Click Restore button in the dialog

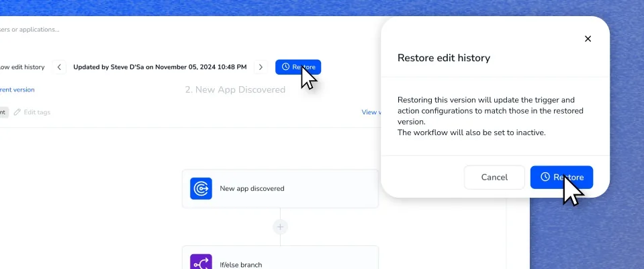561,178
